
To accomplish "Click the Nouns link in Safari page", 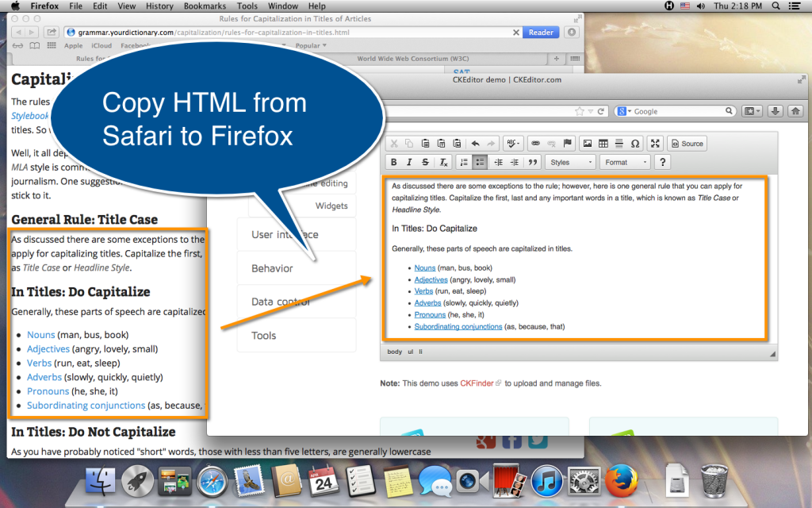I will (x=41, y=335).
